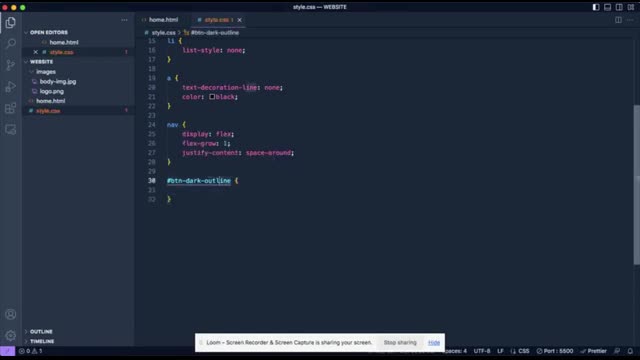This screenshot has width=640, height=360.
Task: Change indentation via Spaces: 4
Action: click(x=456, y=351)
